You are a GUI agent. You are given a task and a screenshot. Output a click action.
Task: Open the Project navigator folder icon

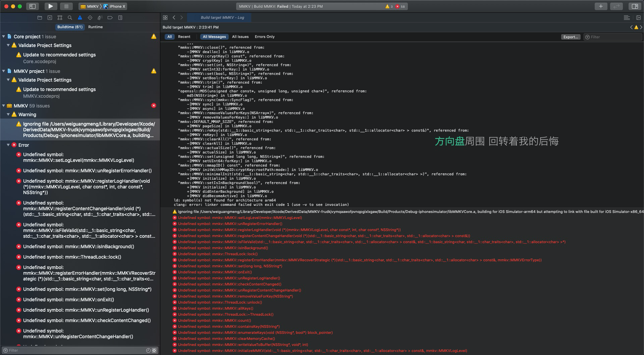point(40,17)
